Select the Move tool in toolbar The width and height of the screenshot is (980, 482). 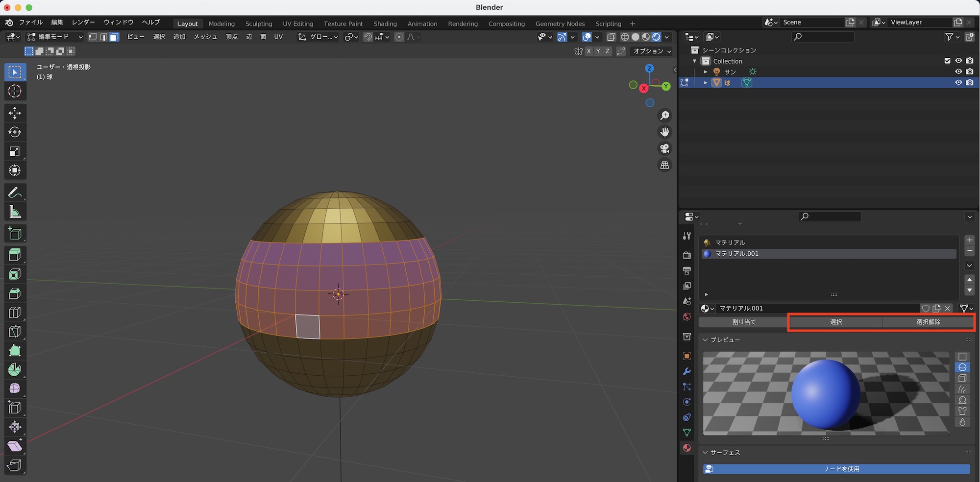tap(15, 113)
